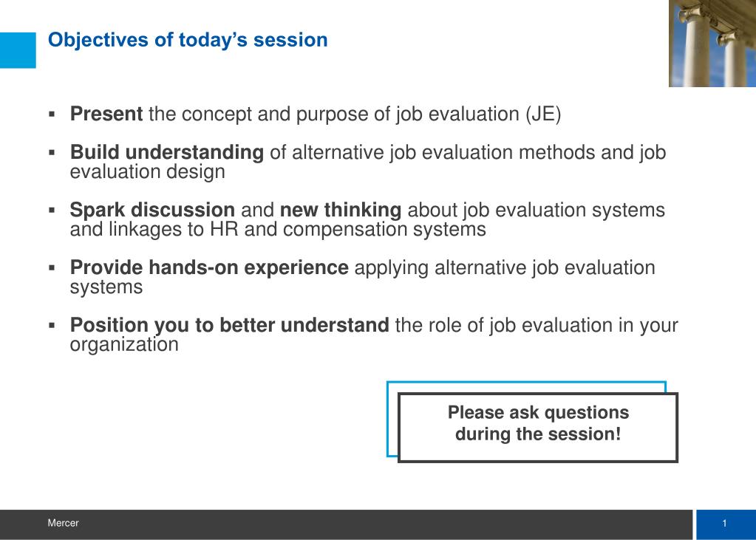Click the bold words 'new thinking'
Screen dimensions: 756x540
341,211
